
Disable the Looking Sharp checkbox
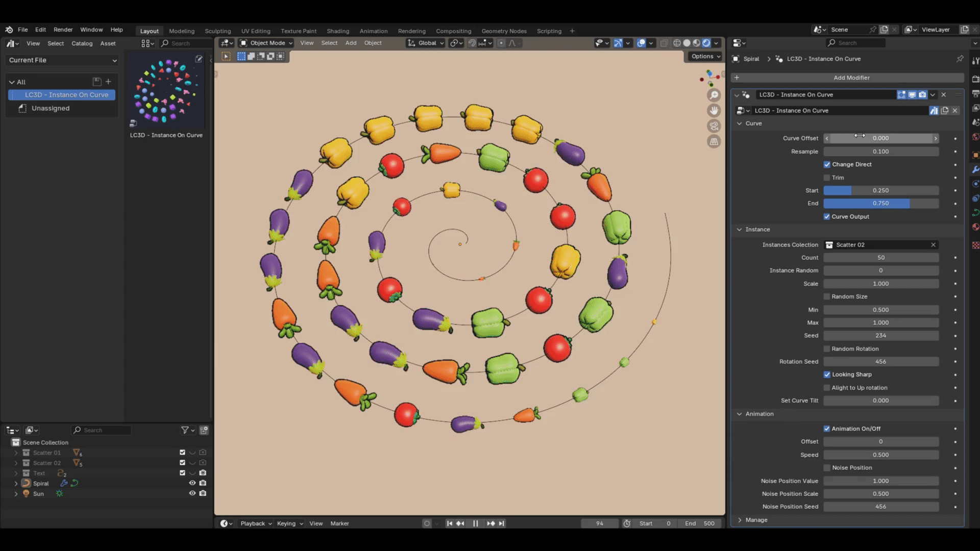[827, 374]
